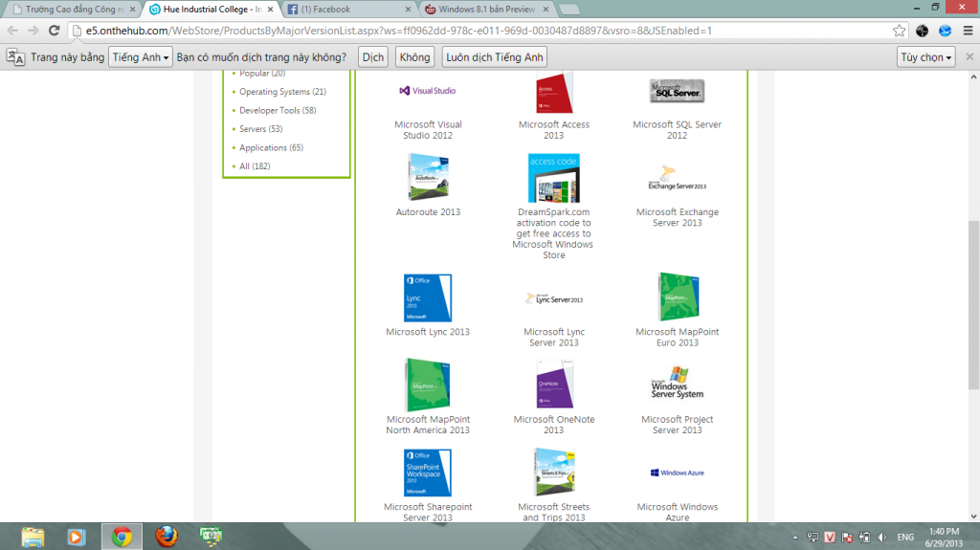Open File Explorer from taskbar
Screen dimensions: 980x550
(33, 537)
